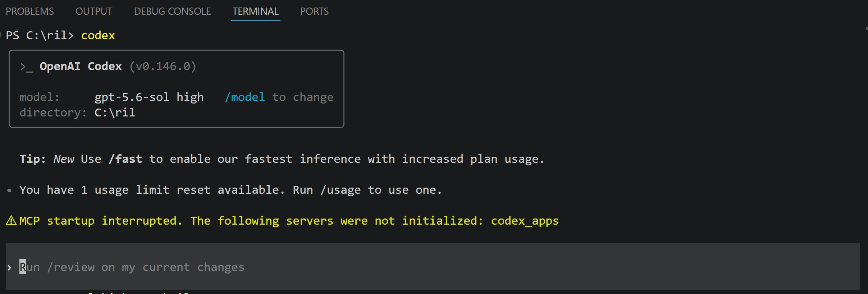Screen dimensions: 868x294
Task: Click the directory value 'C:\ril' in box
Action: point(115,112)
